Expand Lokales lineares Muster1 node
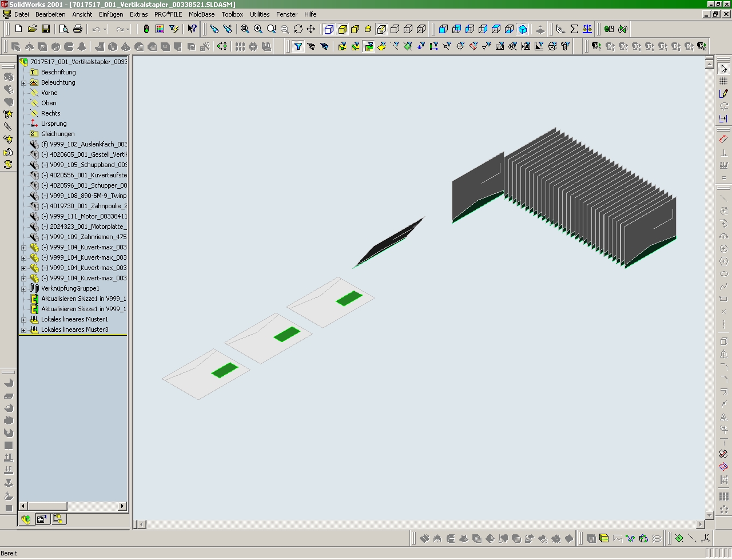732x560 pixels. [24, 320]
